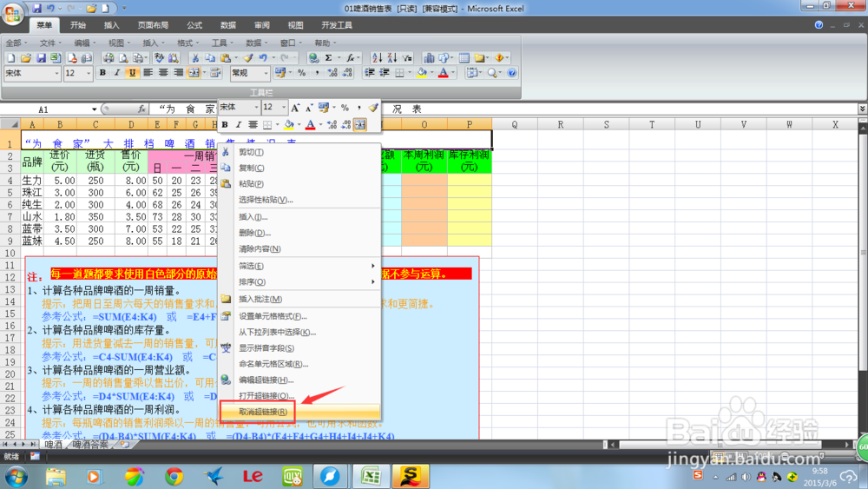868x489 pixels.
Task: Toggle Italic in the main toolbar
Action: [117, 73]
